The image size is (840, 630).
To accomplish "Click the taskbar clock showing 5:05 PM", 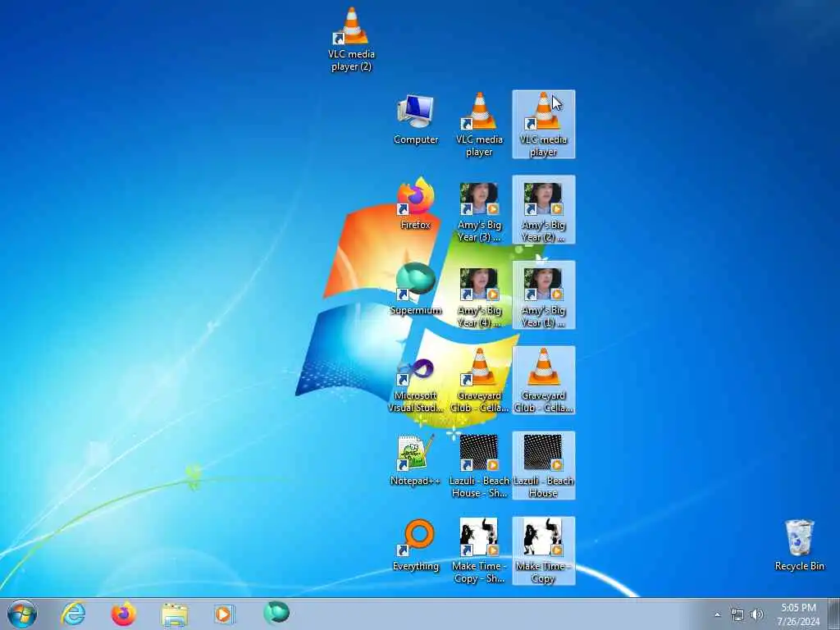I will point(798,614).
